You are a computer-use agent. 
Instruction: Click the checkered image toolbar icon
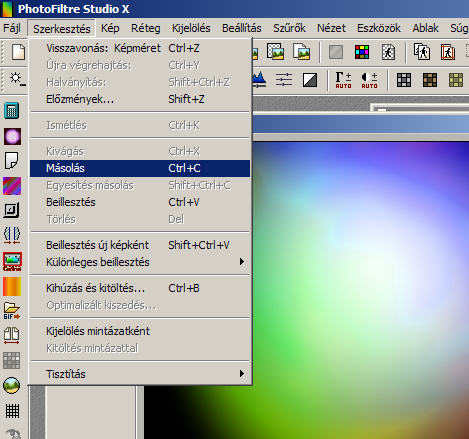[x=275, y=52]
